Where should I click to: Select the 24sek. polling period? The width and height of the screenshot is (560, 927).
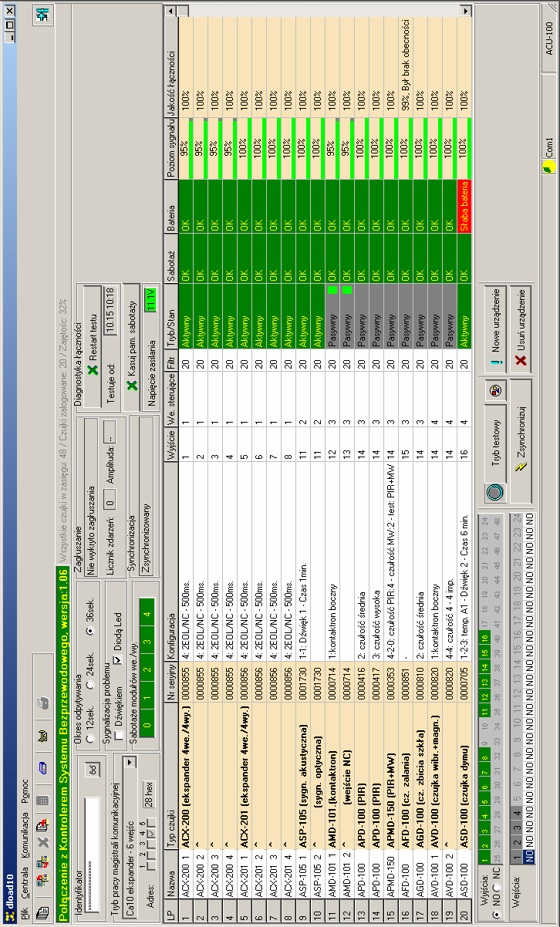(x=90, y=685)
